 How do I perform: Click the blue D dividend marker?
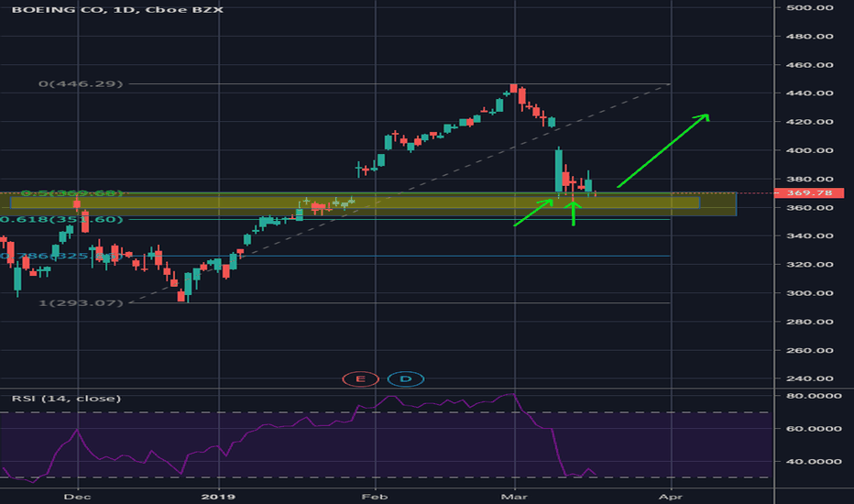[406, 378]
